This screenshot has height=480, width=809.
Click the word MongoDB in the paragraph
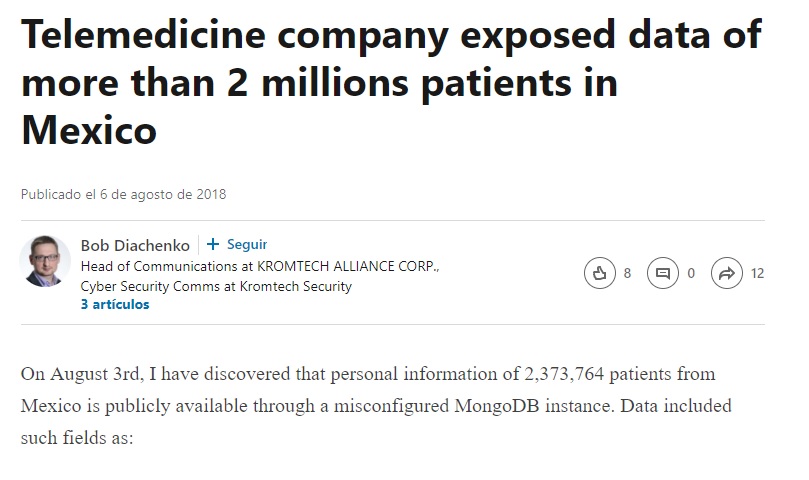click(497, 406)
